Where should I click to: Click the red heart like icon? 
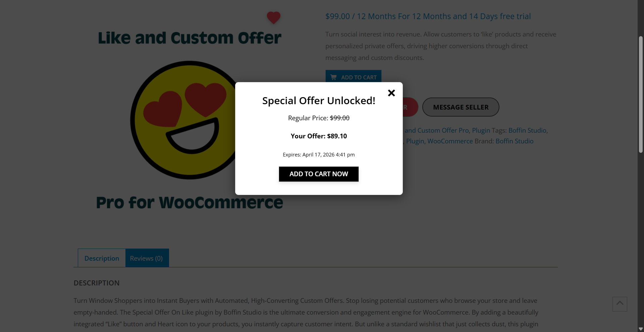tap(273, 17)
